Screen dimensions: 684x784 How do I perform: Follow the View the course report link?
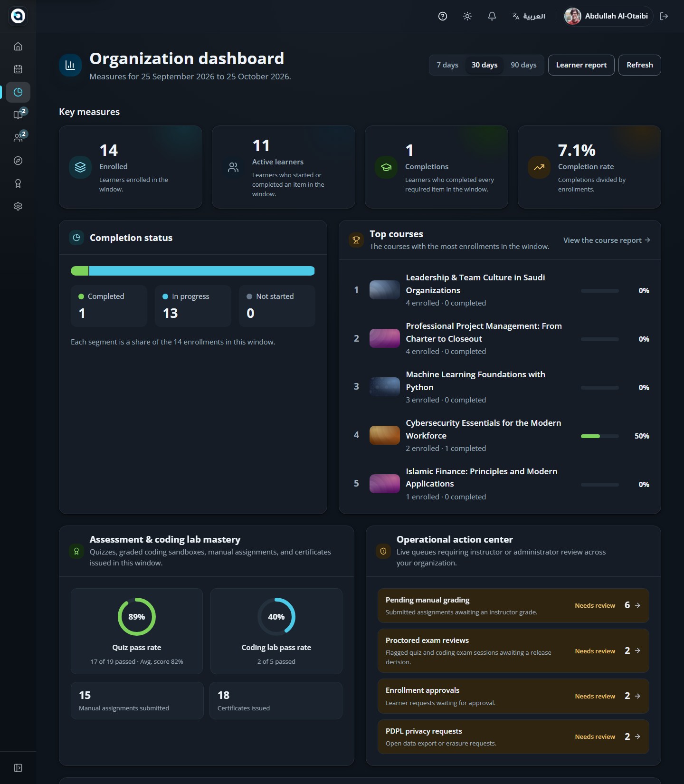[607, 240]
